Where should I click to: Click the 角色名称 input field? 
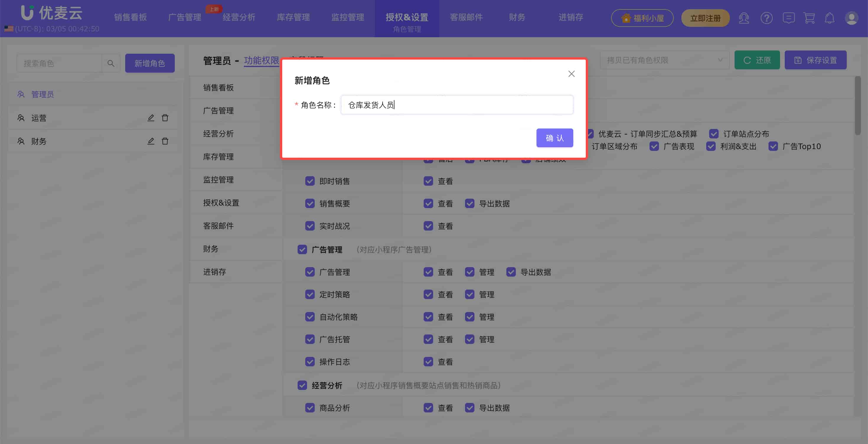(x=456, y=105)
